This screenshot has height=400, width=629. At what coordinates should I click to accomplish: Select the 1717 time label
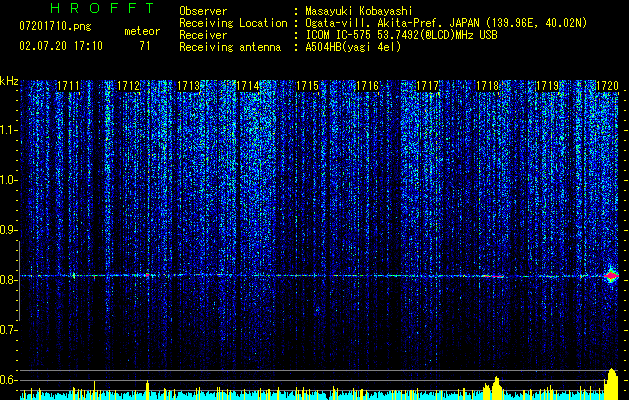coord(428,86)
